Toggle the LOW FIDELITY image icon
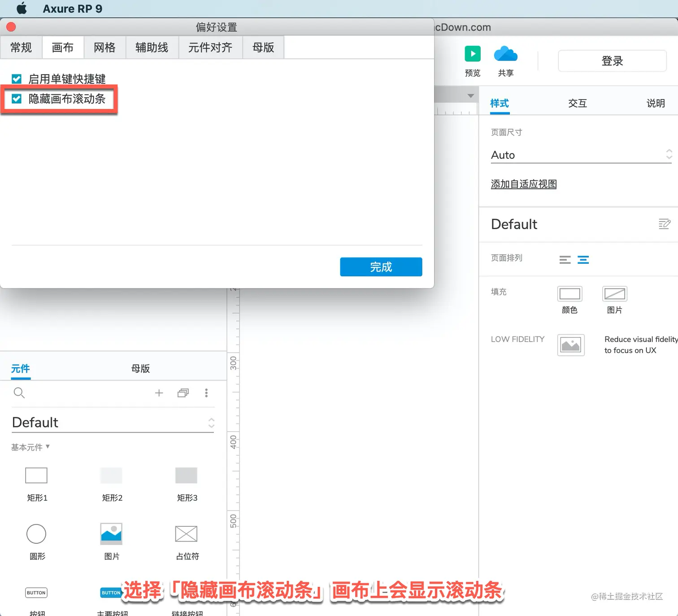678x616 pixels. click(571, 345)
